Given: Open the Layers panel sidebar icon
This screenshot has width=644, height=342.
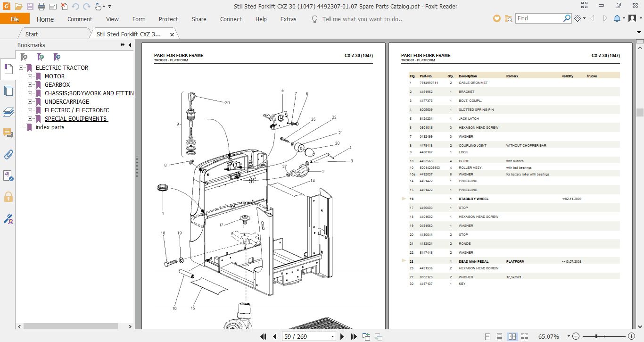Looking at the screenshot, I should pyautogui.click(x=8, y=112).
